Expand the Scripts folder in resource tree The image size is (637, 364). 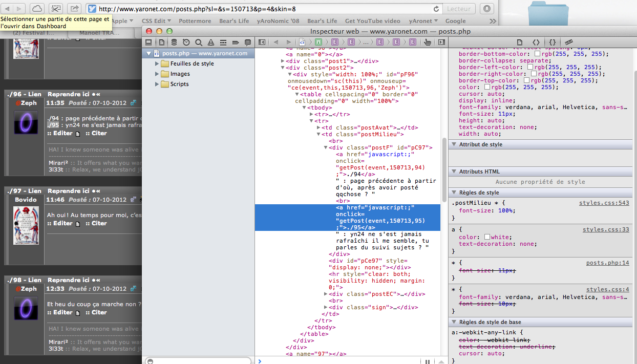coord(157,84)
